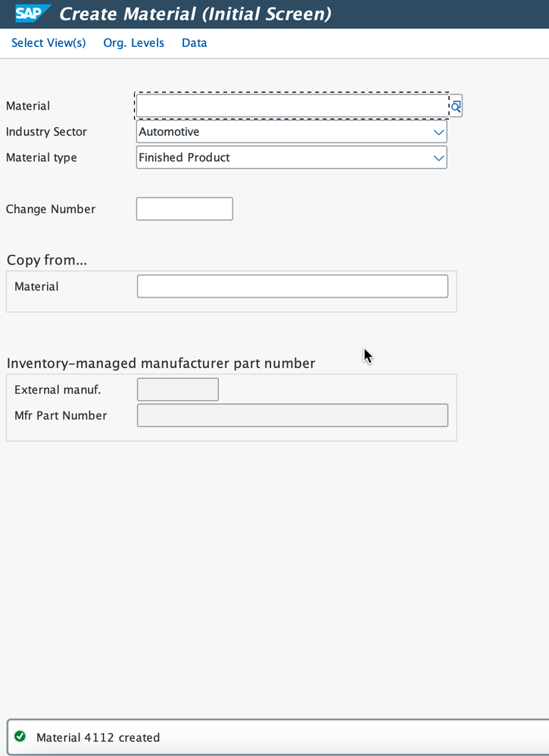Open the Org. Levels menu option
549x756 pixels.
pos(133,43)
